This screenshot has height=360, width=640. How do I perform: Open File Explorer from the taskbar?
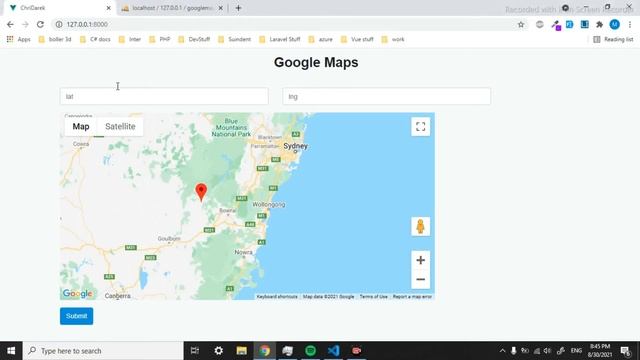click(242, 351)
